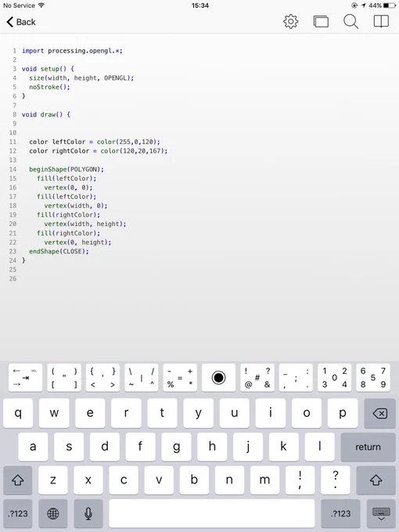Tap the e key
This screenshot has height=532, width=399.
tap(90, 413)
